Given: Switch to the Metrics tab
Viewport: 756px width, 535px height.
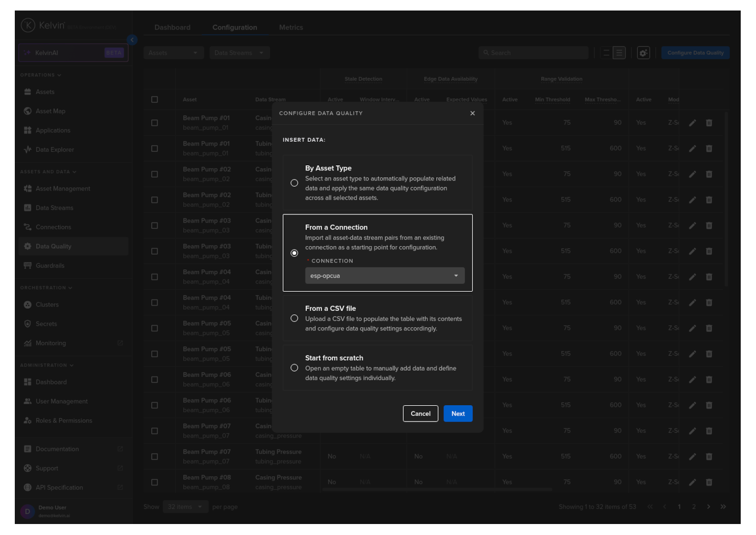Looking at the screenshot, I should click(291, 28).
